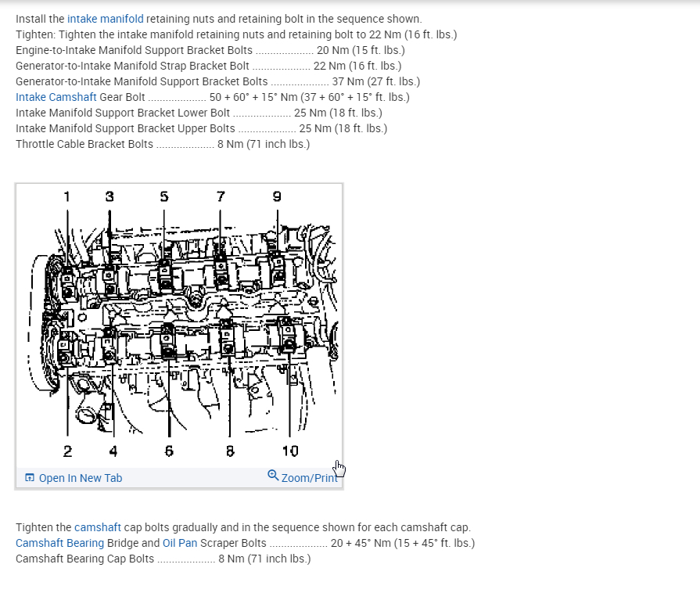This screenshot has height=593, width=700.
Task: Click the '37 Nm (27 ft. lbs.)' value
Action: tap(376, 81)
